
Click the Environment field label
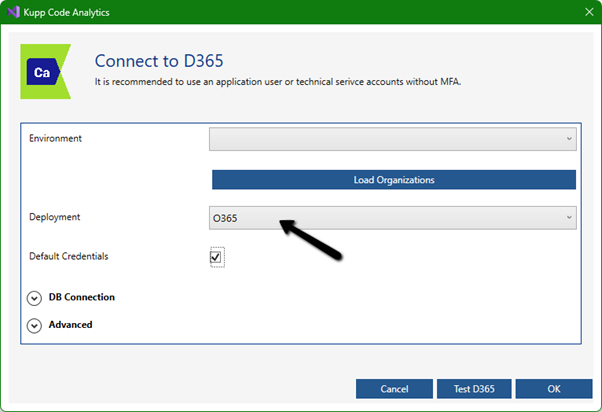pos(56,138)
